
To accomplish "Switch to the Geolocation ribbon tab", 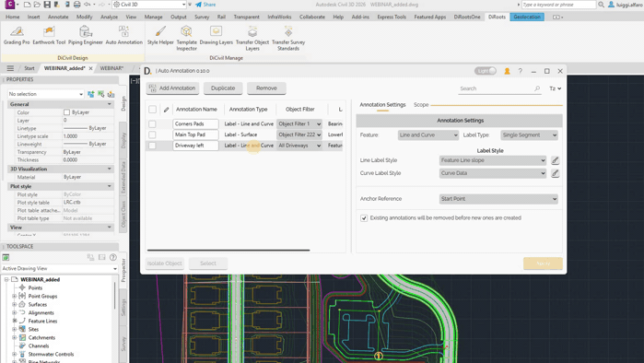I will point(527,17).
